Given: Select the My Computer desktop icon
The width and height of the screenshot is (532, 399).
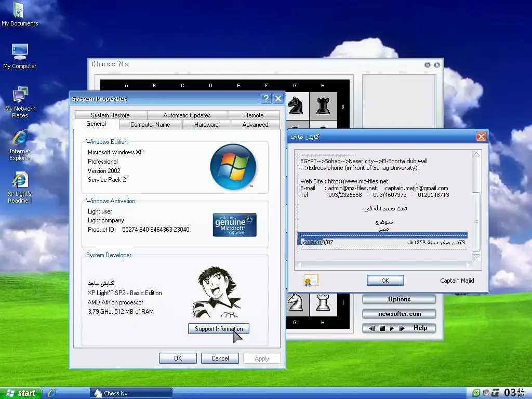Looking at the screenshot, I should coord(20,56).
